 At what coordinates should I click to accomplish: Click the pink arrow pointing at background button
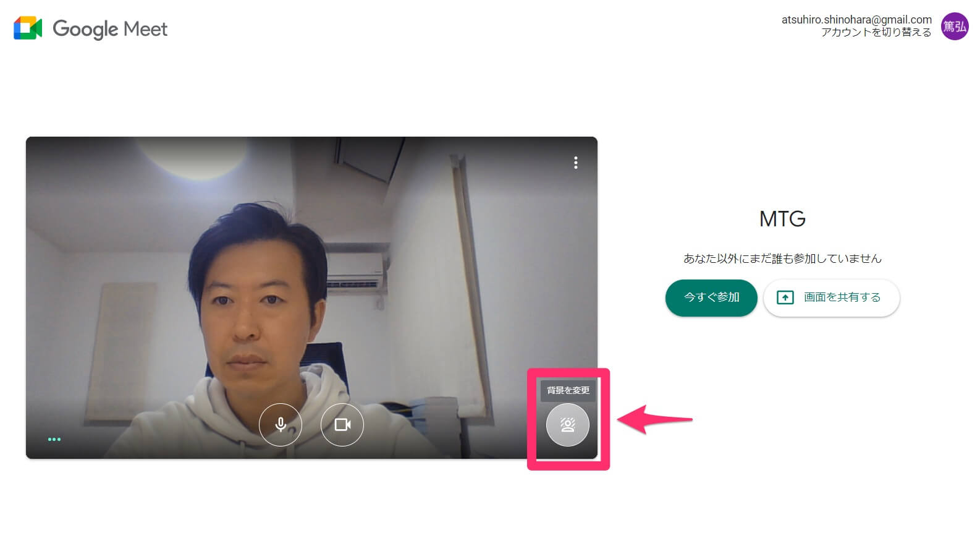pos(654,420)
